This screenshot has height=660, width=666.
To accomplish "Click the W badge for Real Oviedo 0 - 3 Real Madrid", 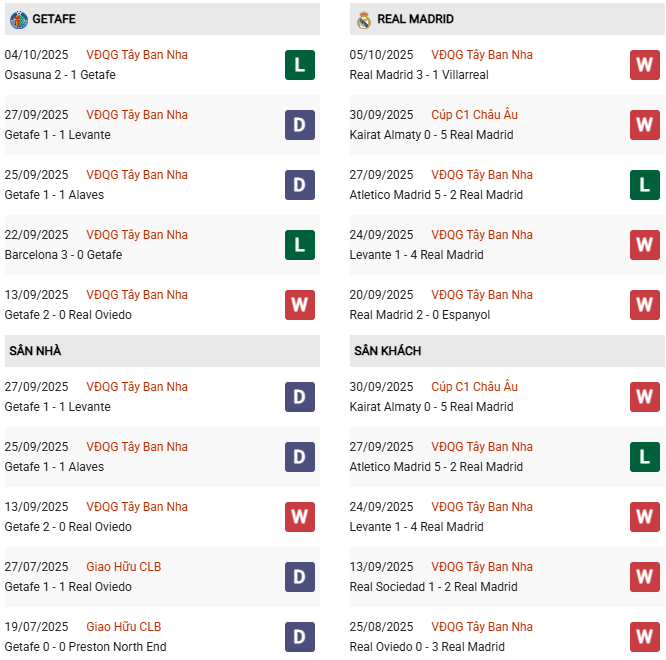I will pyautogui.click(x=644, y=637).
